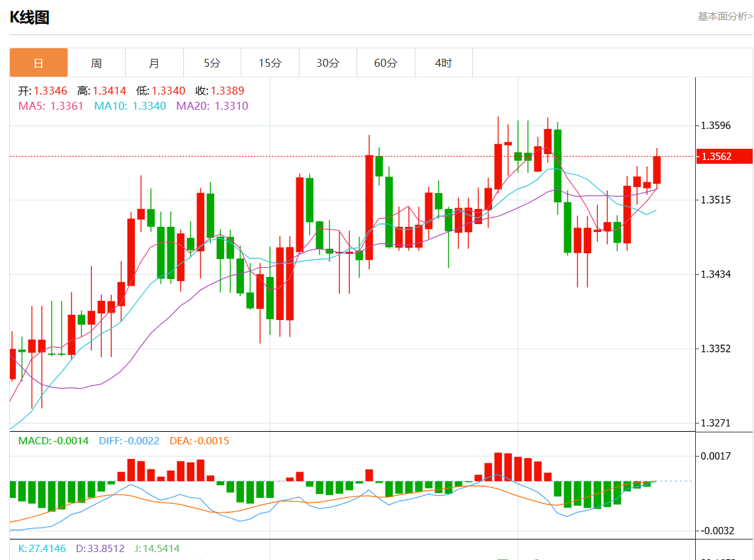Open the 30分 timeframe tab
The width and height of the screenshot is (754, 560).
coord(328,63)
